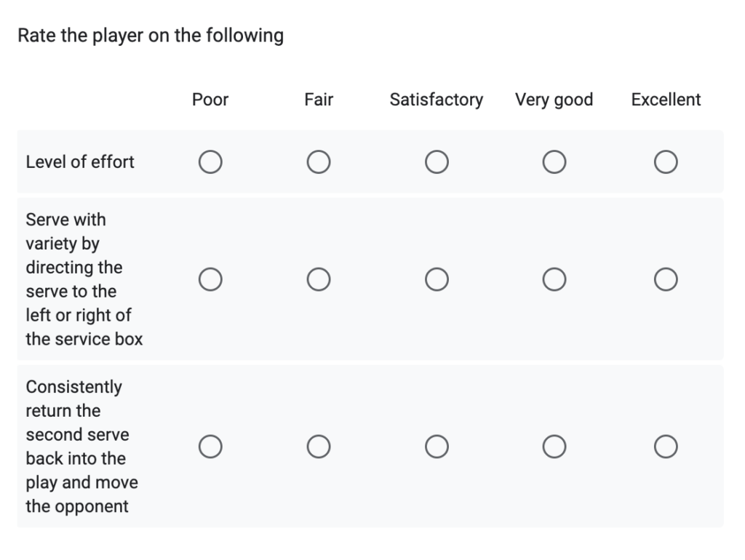Click the Poor column header
Viewport: 745px width, 560px height.
(210, 100)
